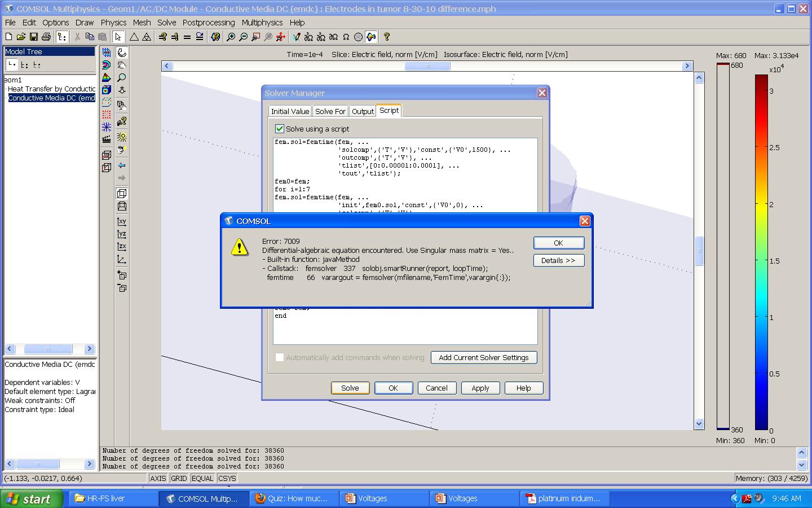Open the Plot Parameters icon
This screenshot has height=508, width=812.
[x=215, y=37]
